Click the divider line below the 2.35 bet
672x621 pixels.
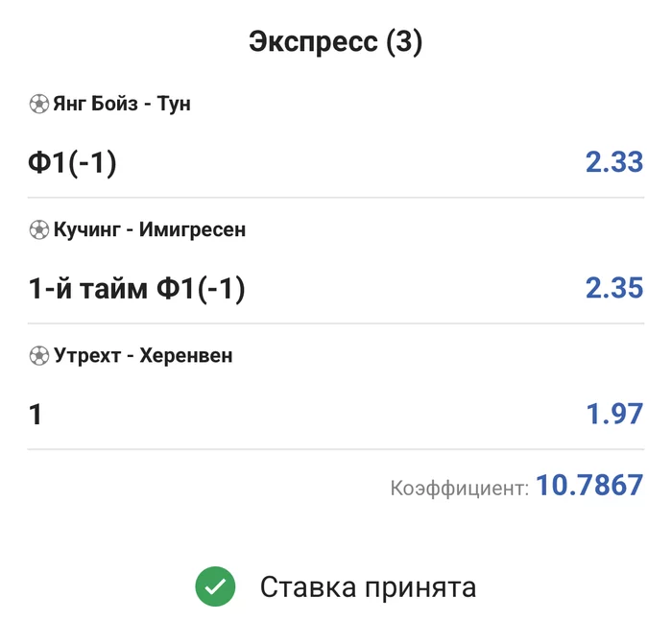click(336, 323)
